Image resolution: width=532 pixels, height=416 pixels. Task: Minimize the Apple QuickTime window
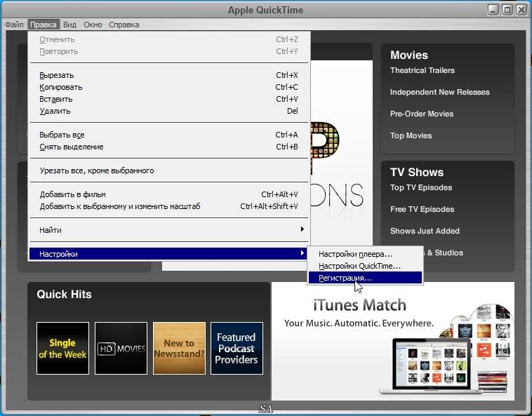tap(493, 10)
